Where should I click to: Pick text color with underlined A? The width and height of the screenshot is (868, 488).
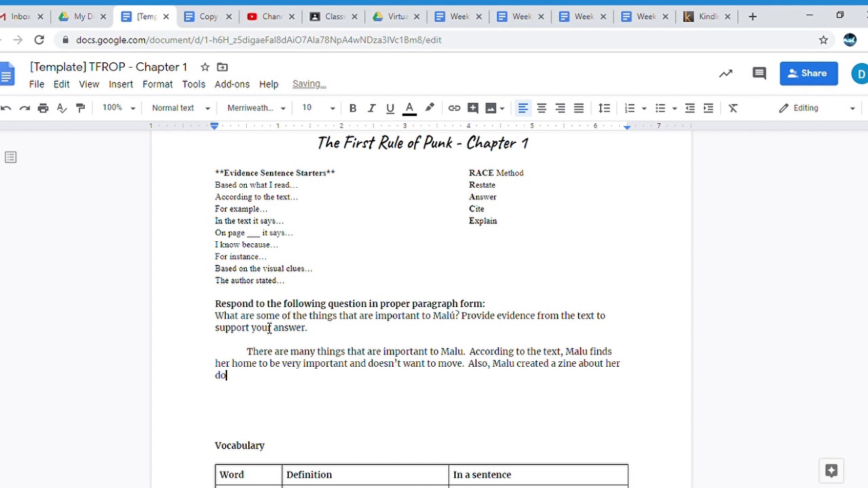[410, 108]
